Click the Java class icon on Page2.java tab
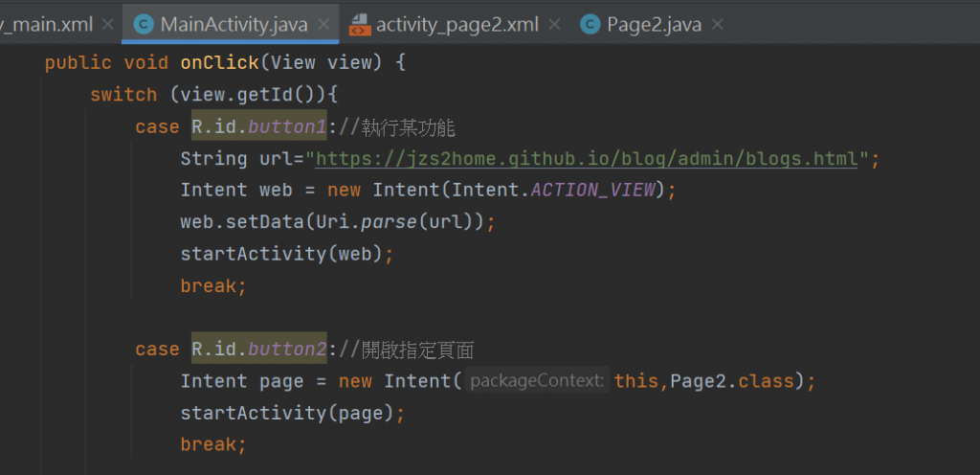980x475 pixels. coord(590,25)
